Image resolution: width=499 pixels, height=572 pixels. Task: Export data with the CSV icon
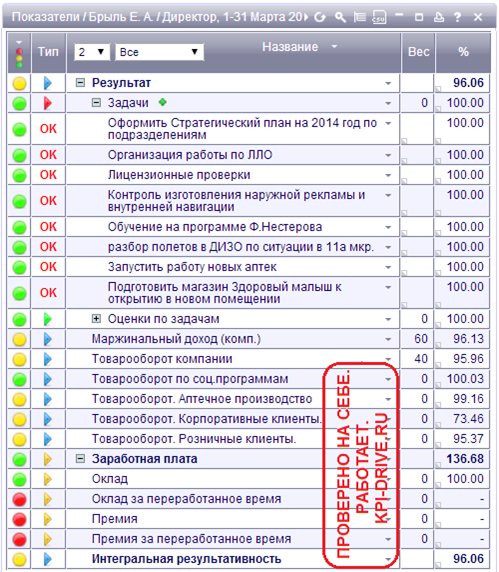point(379,17)
